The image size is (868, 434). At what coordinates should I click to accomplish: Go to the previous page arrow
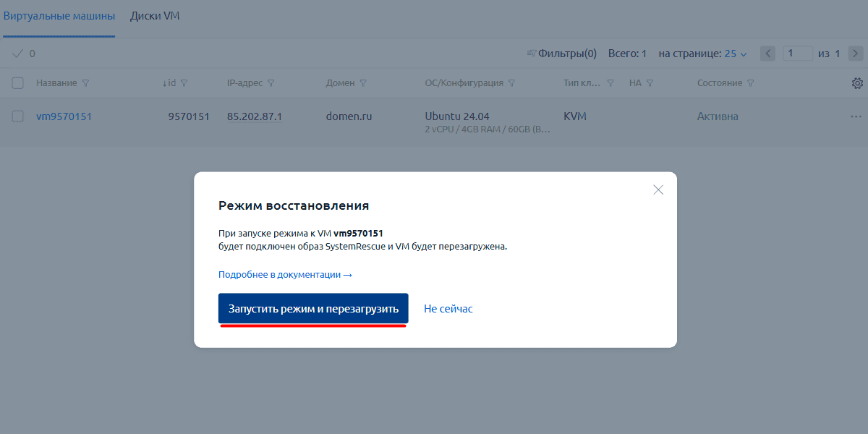click(x=768, y=54)
